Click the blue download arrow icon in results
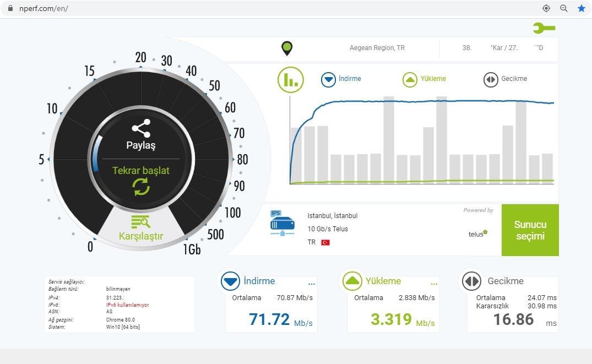592x364 pixels. click(230, 281)
